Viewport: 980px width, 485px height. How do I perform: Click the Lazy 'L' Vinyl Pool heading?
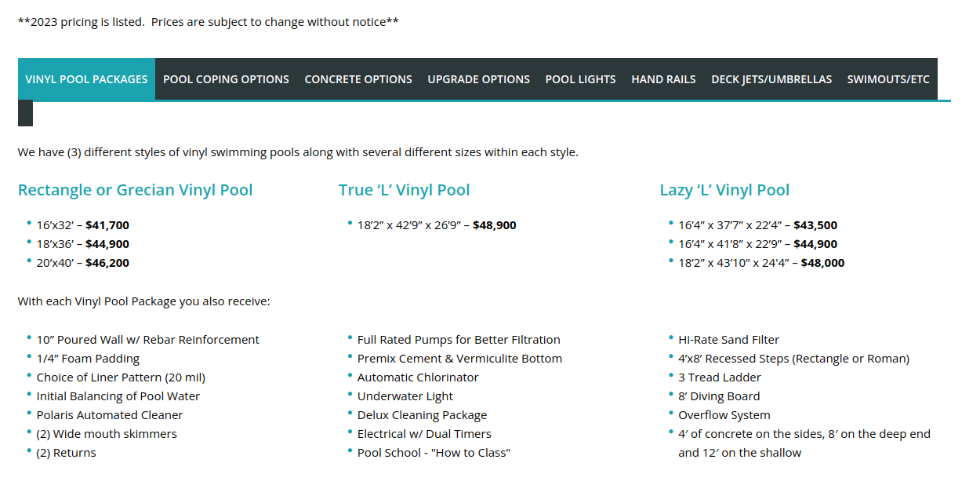[x=724, y=190]
